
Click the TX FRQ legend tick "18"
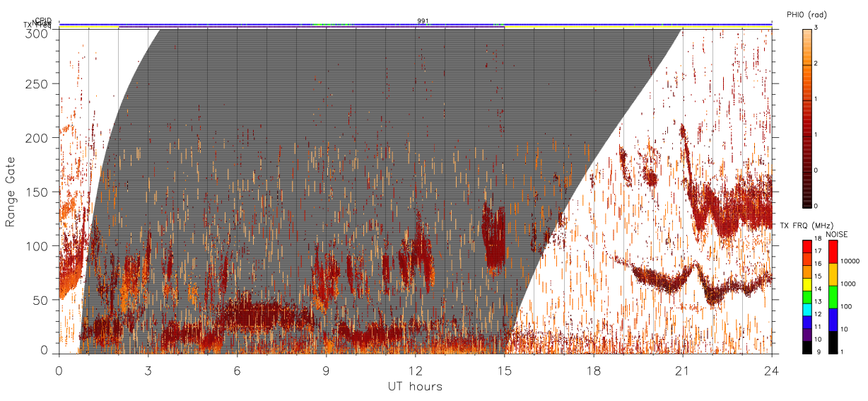[818, 239]
